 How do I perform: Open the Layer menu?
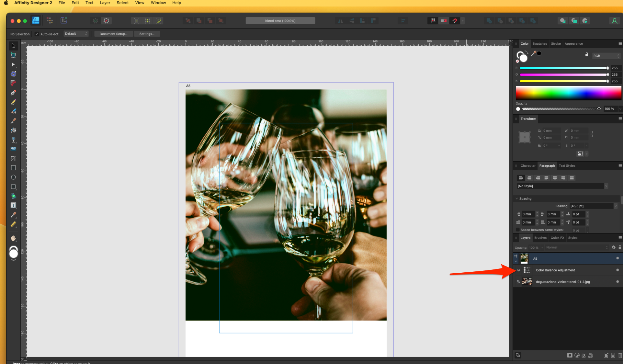tap(105, 3)
